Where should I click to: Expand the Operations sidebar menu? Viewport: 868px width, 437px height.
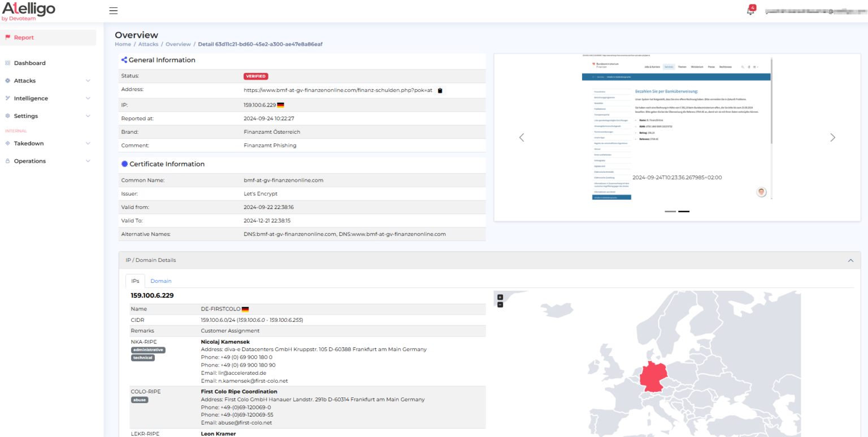click(48, 161)
